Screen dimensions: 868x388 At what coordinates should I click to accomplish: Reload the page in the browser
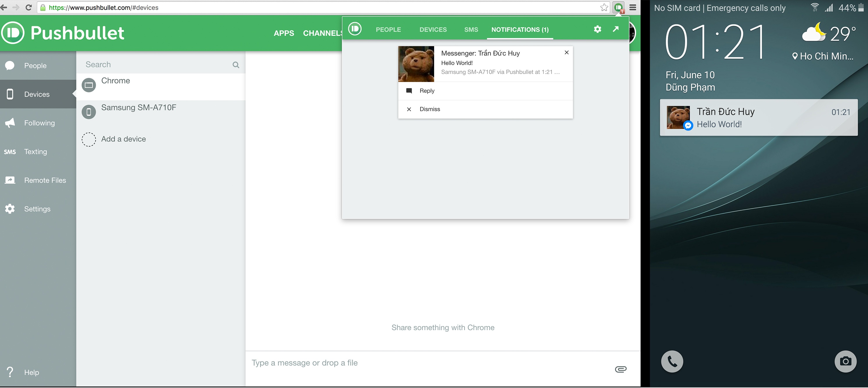28,7
